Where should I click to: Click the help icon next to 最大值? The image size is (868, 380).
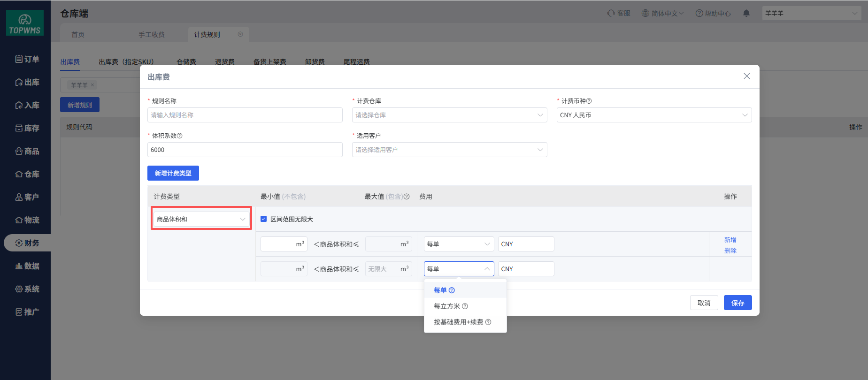tap(407, 197)
